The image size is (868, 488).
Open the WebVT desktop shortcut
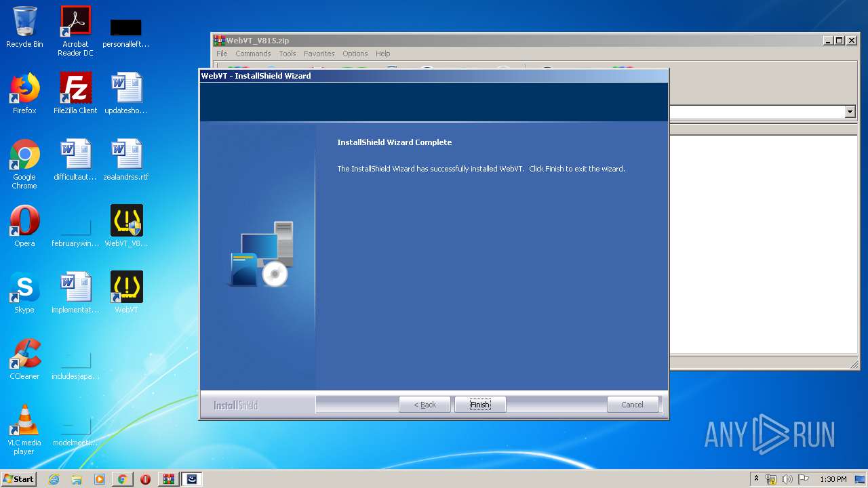coord(126,293)
